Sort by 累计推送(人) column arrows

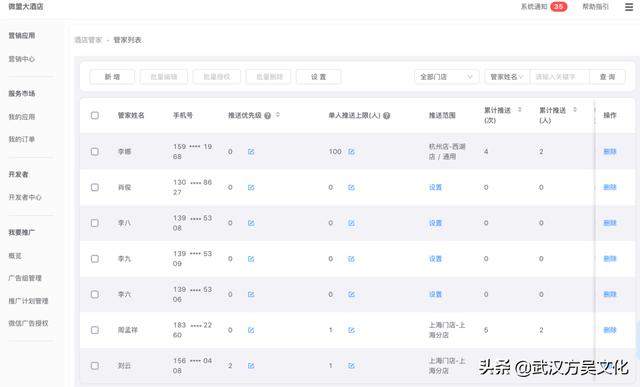tap(575, 109)
